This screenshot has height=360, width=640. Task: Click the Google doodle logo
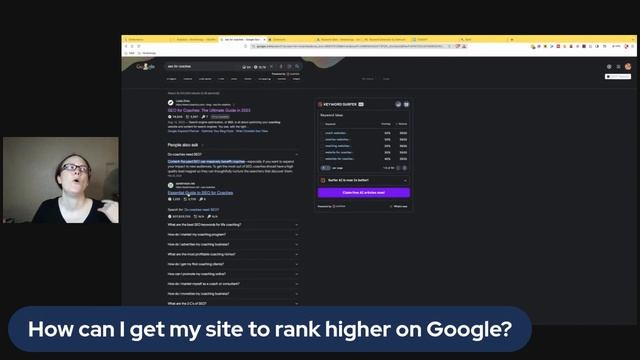146,67
